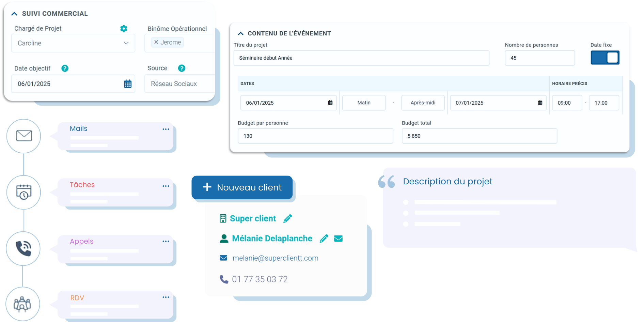Toggle the Date fixe switch
Image resolution: width=644 pixels, height=322 pixels.
(x=605, y=58)
